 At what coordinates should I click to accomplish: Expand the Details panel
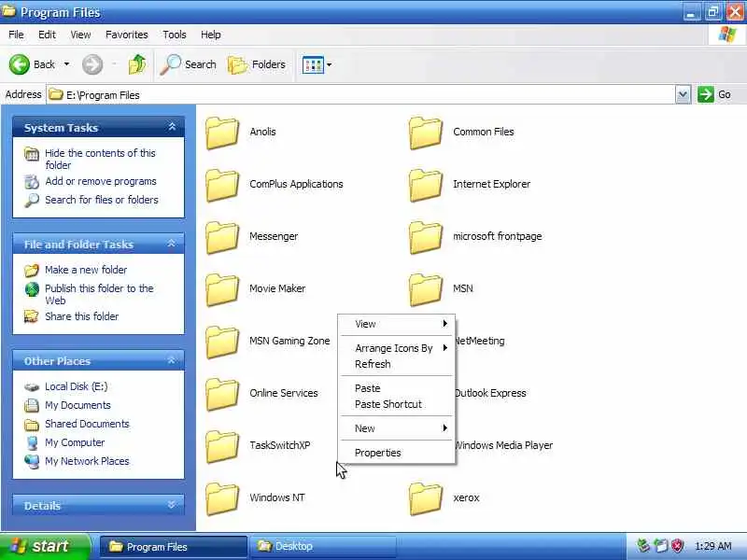[x=172, y=504]
